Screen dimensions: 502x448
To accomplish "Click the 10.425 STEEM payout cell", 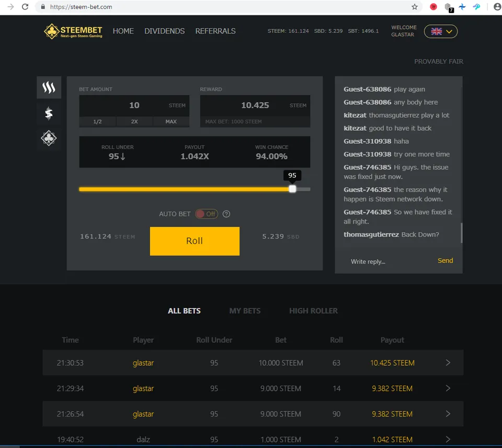I will [392, 363].
